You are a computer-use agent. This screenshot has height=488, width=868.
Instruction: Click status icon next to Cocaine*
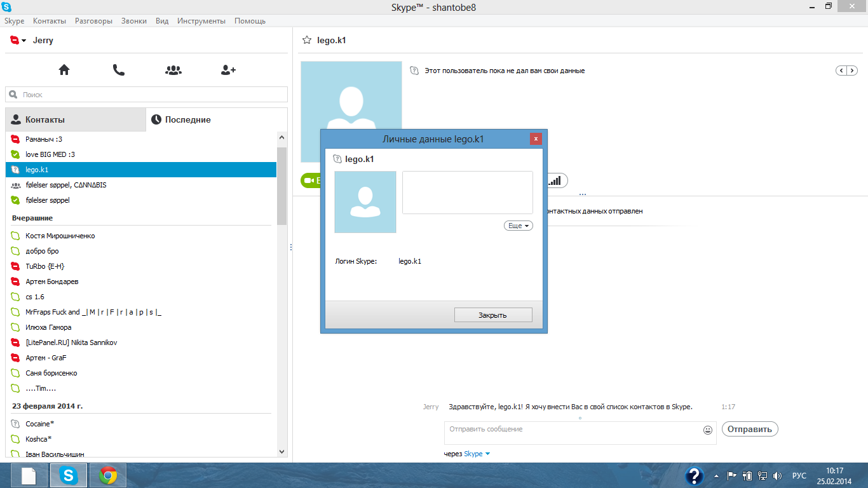click(16, 424)
